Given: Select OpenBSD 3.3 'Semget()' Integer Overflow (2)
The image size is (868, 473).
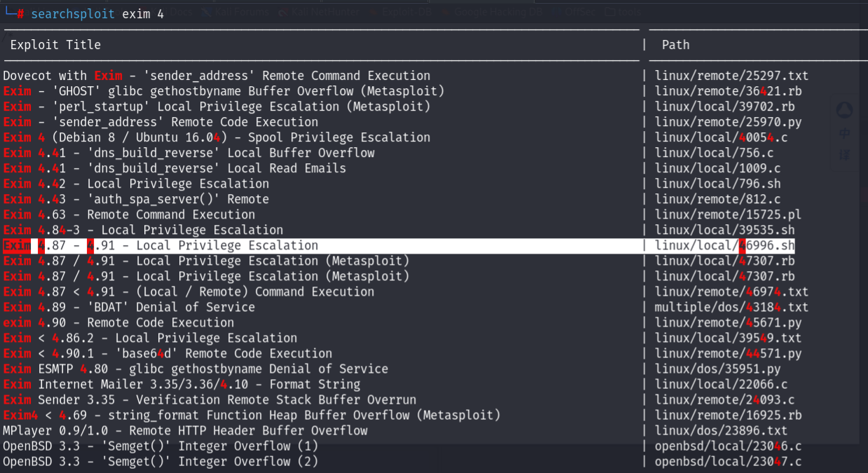Looking at the screenshot, I should [x=160, y=461].
